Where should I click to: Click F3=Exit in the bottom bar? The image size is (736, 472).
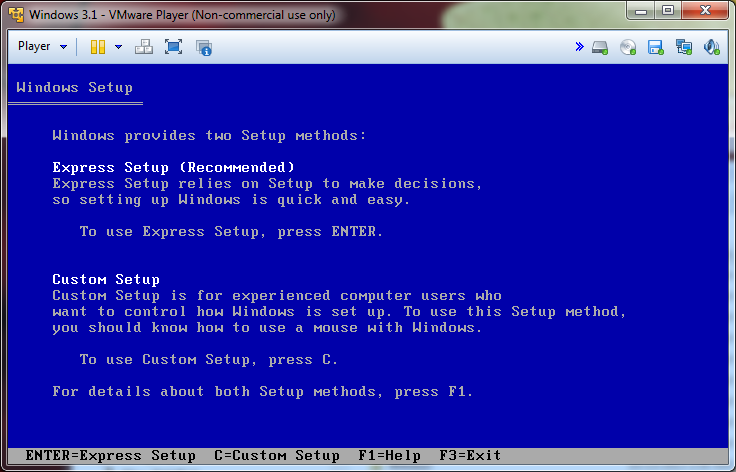pos(470,455)
